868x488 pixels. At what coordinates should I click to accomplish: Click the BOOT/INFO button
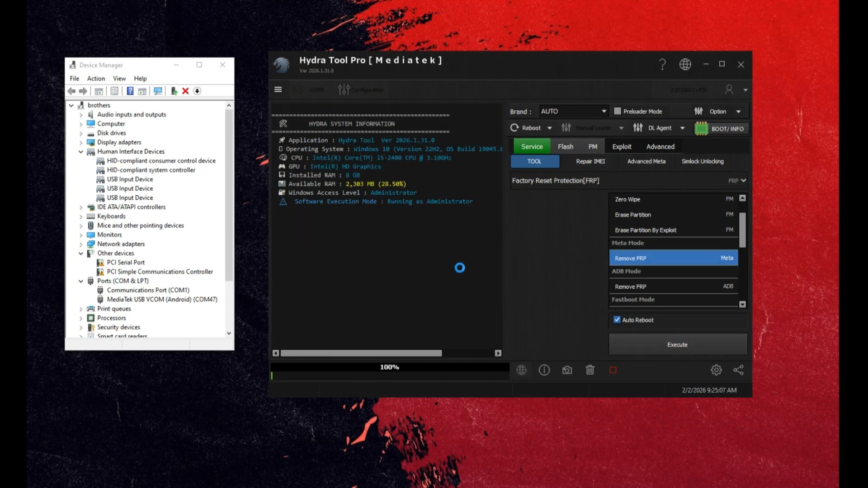point(722,128)
